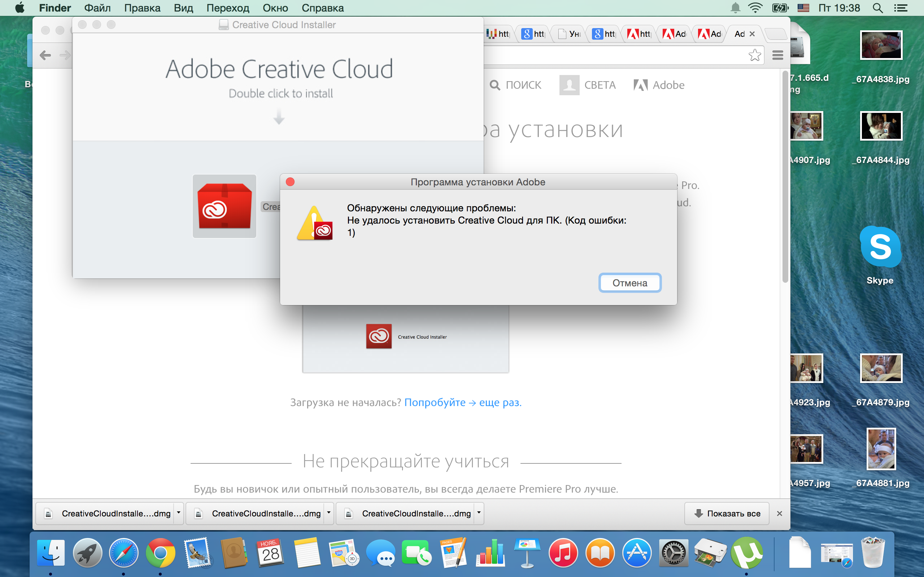
Task: Expand CreativeCloudInstalle....dmg first dropdown
Action: coord(179,512)
